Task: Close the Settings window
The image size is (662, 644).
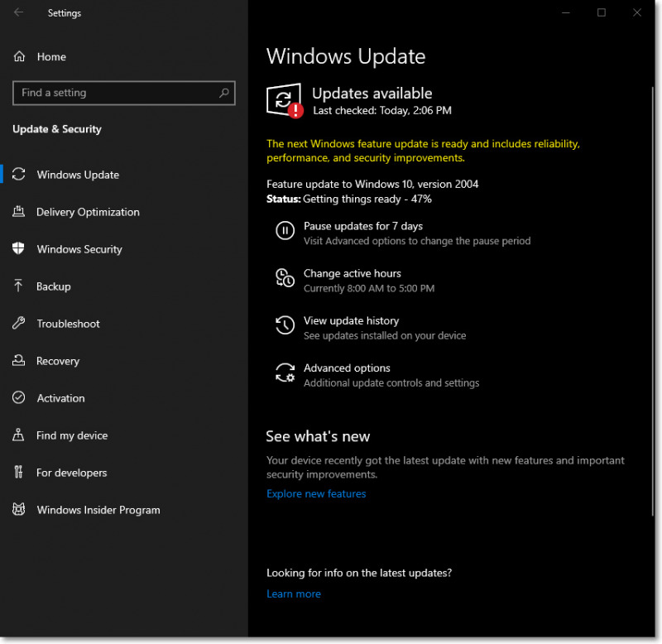Action: coord(636,12)
